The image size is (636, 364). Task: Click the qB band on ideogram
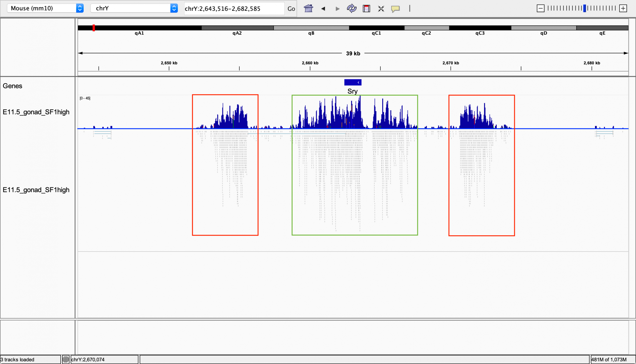(x=311, y=28)
